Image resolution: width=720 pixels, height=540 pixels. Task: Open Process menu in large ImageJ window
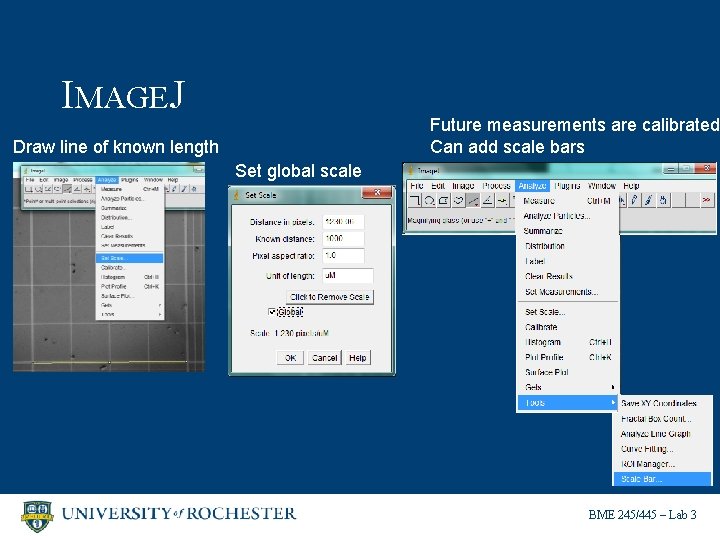496,186
